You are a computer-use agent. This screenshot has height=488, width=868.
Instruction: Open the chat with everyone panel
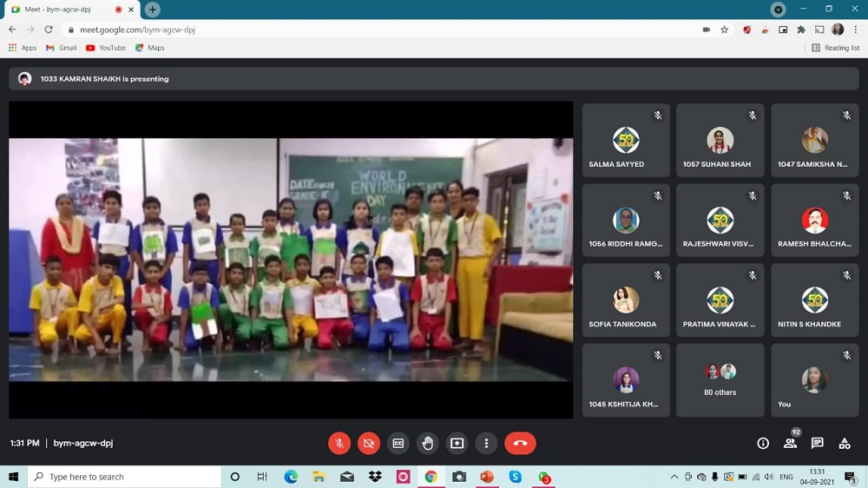point(817,443)
